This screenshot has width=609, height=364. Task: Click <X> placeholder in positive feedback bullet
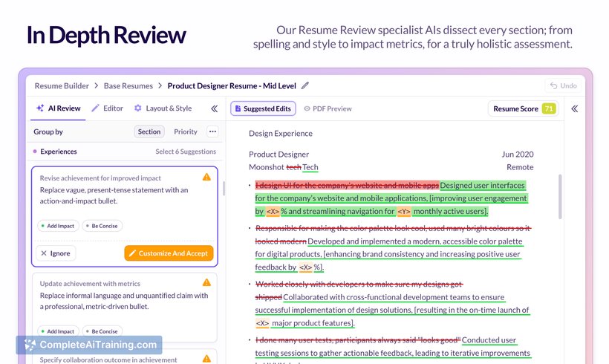306,267
